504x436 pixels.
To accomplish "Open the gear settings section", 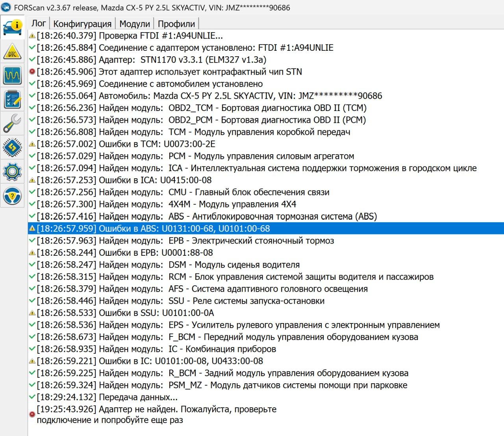I will 12,172.
